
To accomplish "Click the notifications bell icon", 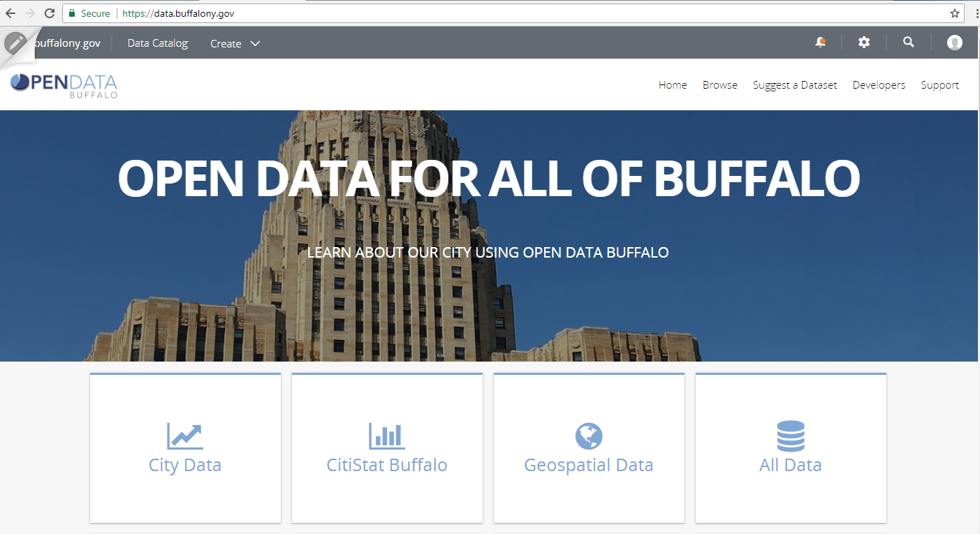I will [820, 43].
